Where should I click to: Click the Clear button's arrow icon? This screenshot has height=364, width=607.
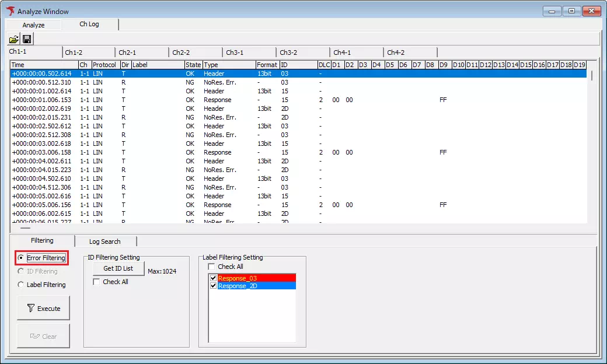tap(35, 335)
